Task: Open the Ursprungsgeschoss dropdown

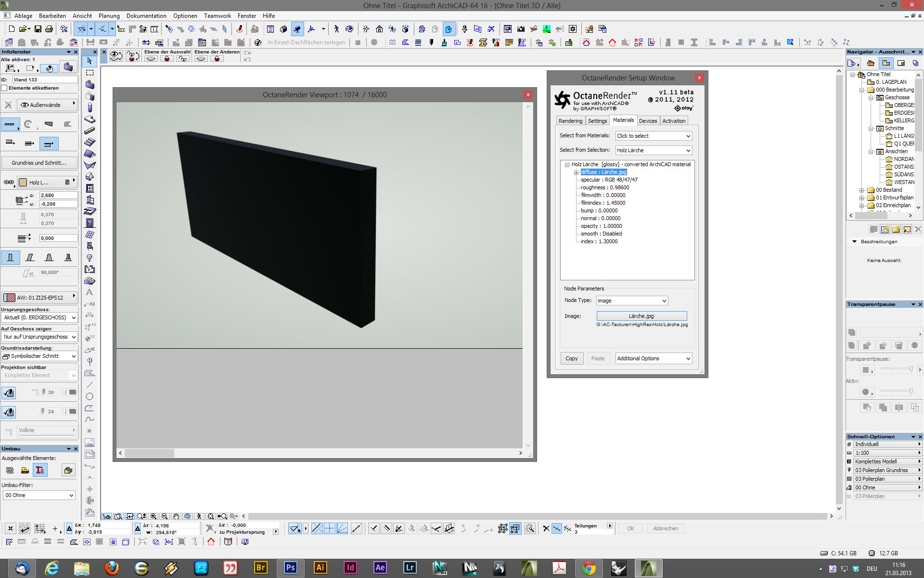Action: click(x=39, y=317)
